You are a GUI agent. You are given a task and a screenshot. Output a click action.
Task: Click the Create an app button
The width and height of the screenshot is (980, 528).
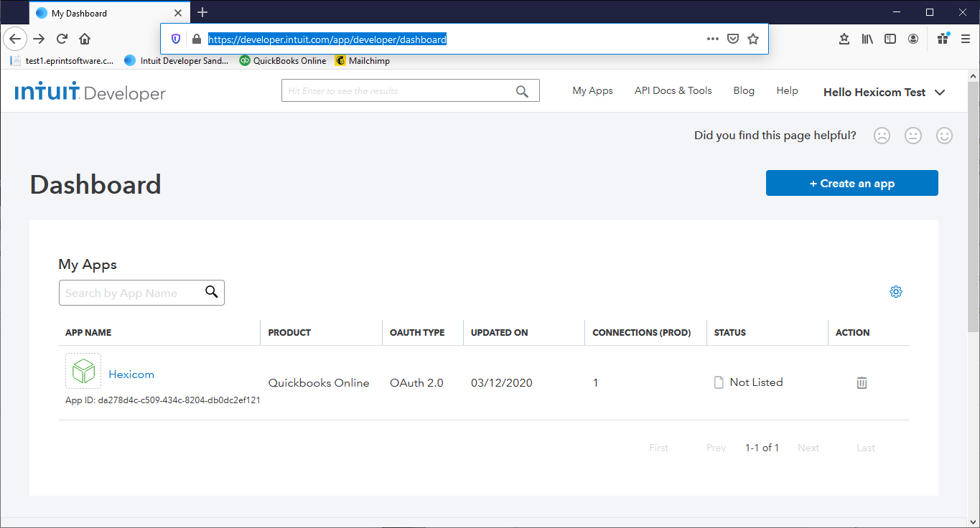point(852,183)
